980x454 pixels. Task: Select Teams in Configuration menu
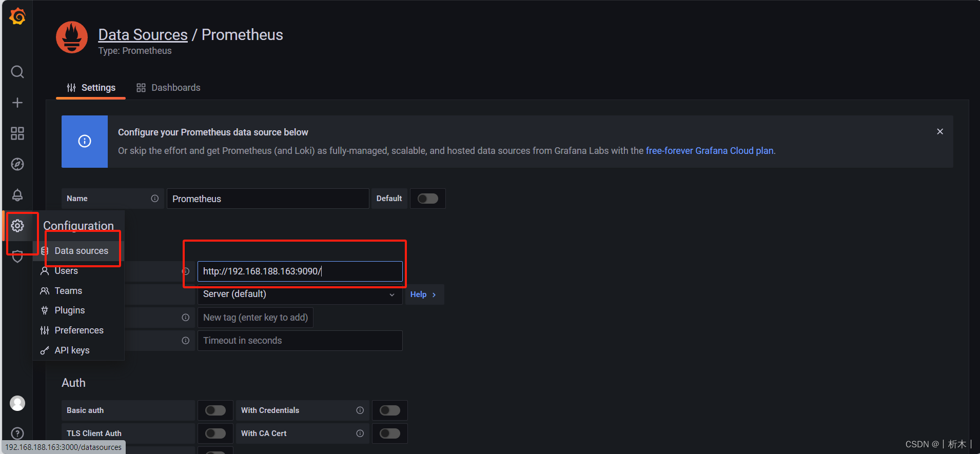point(79,291)
